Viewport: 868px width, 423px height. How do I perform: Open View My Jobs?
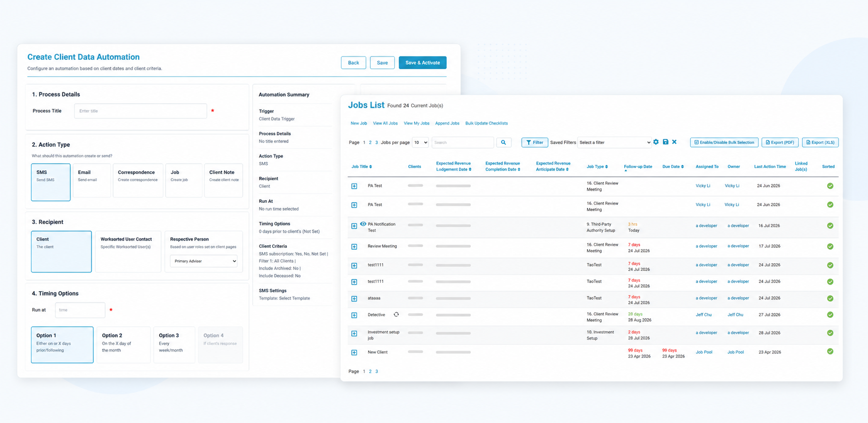pyautogui.click(x=417, y=123)
